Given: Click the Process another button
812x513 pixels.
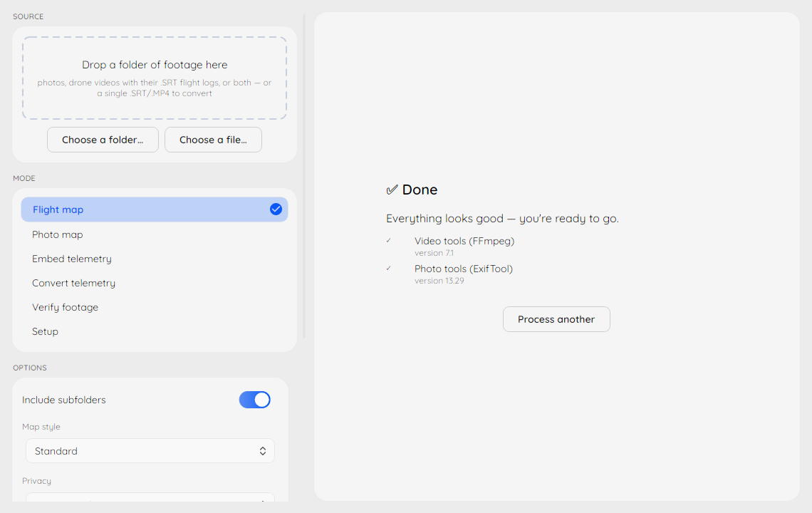Looking at the screenshot, I should (556, 319).
